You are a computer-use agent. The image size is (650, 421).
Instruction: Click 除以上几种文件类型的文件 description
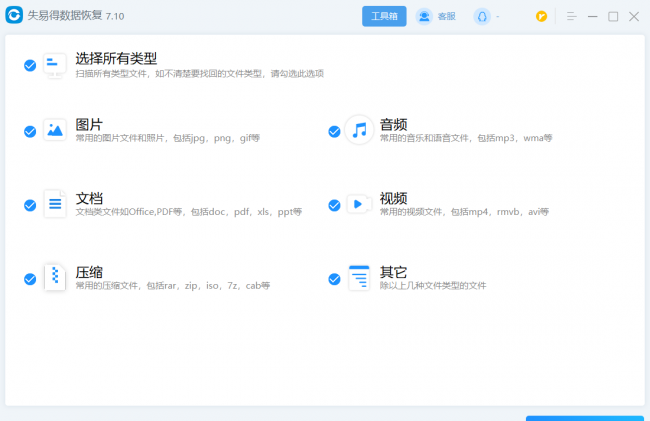[433, 286]
